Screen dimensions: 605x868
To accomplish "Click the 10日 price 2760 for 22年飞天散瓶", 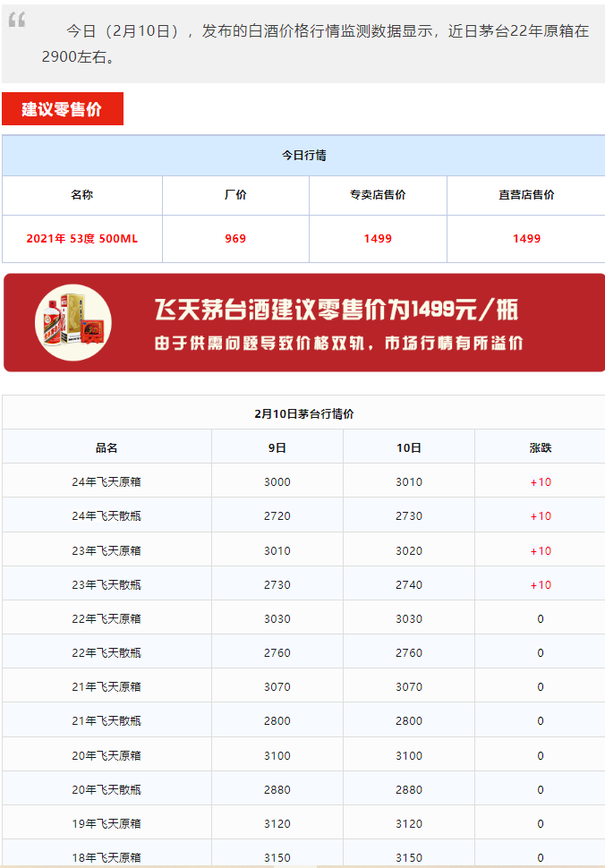I will point(408,652).
